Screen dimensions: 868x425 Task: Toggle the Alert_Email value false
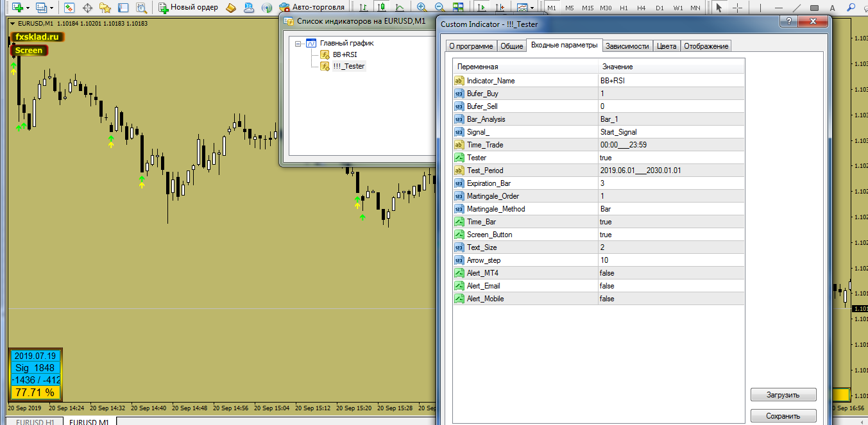[671, 286]
